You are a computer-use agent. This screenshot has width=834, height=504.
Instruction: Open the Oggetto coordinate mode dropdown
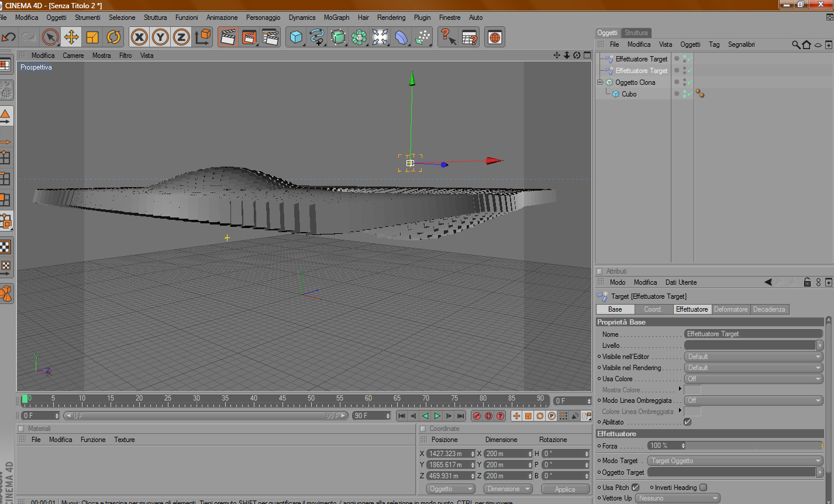tap(450, 489)
